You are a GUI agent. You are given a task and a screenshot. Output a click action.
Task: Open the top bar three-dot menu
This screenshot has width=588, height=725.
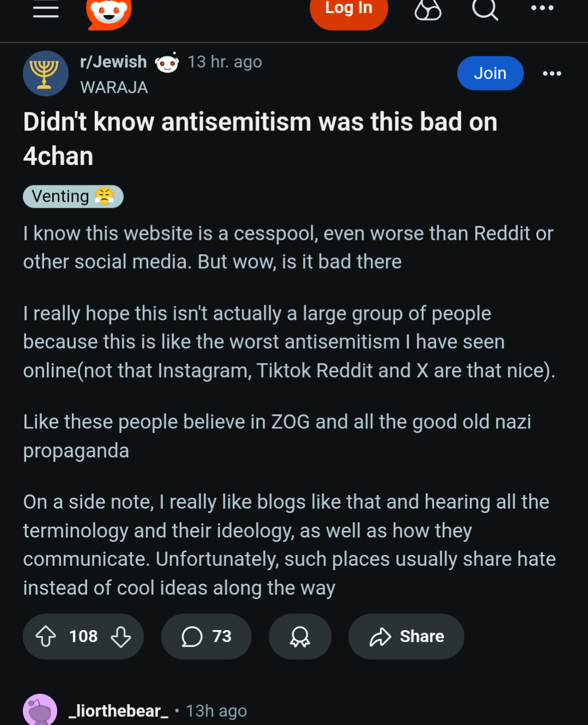pyautogui.click(x=542, y=8)
